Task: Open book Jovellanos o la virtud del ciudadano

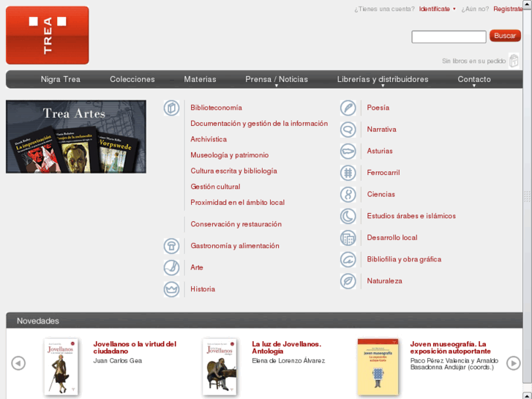Action: click(x=135, y=348)
